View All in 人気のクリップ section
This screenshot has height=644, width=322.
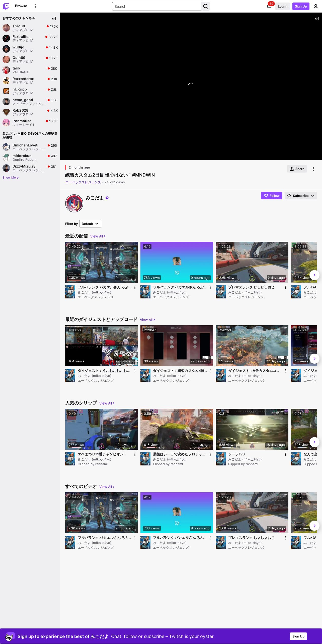[107, 403]
